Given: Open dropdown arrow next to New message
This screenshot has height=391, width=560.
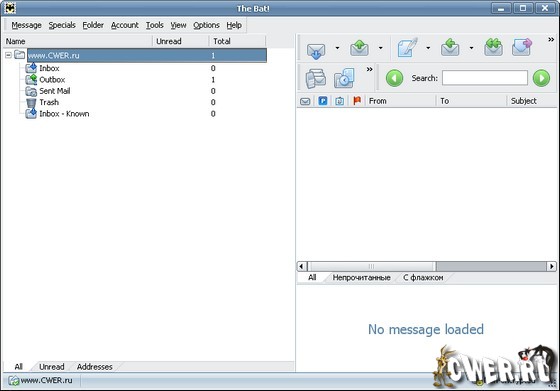Looking at the screenshot, I should [428, 48].
